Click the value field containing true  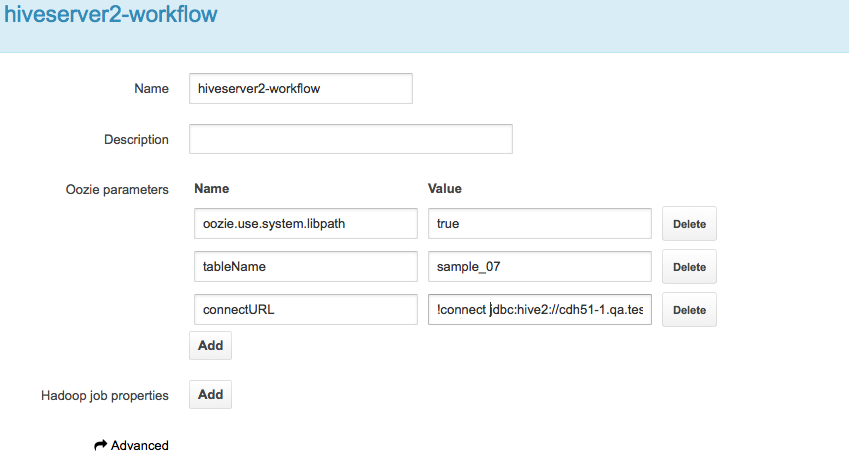[x=539, y=224]
